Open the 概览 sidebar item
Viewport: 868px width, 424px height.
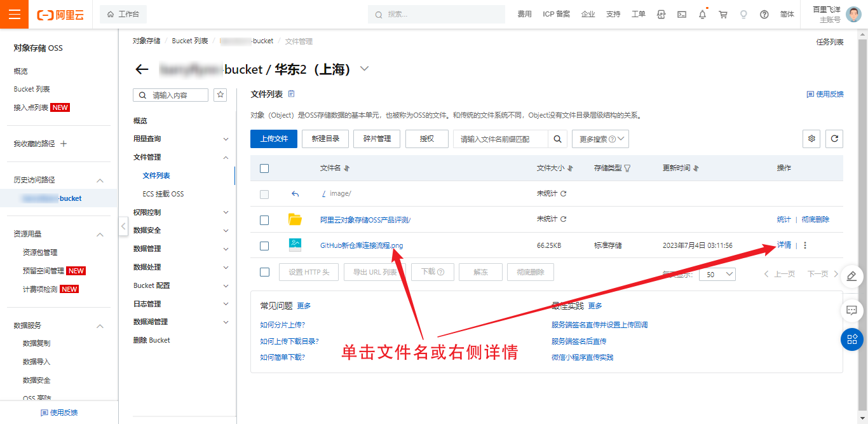tap(21, 71)
